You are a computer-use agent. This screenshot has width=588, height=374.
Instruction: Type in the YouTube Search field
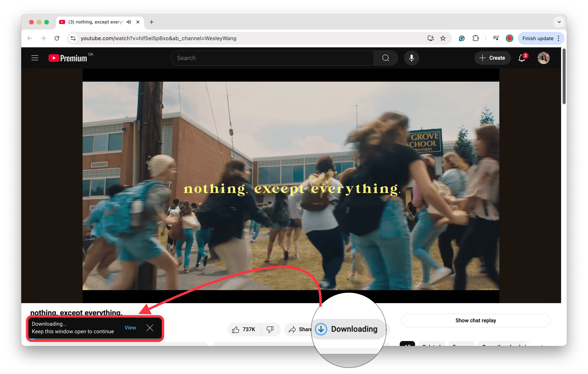tap(272, 58)
